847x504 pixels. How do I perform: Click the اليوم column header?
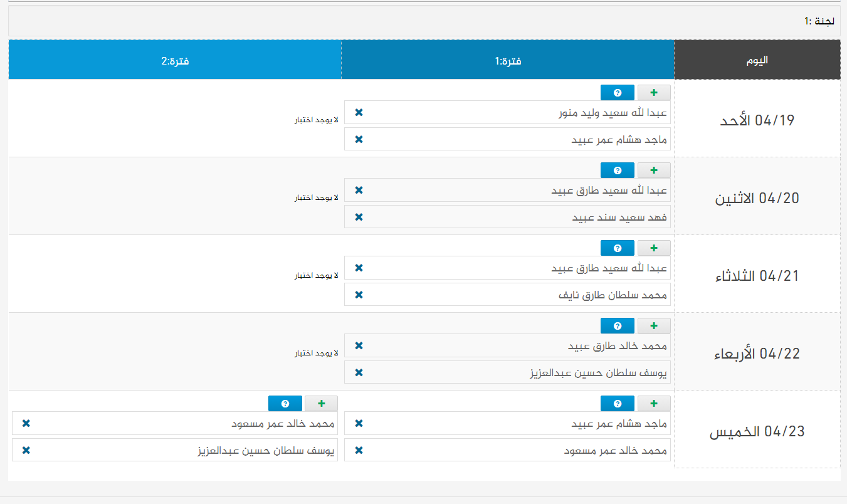757,61
